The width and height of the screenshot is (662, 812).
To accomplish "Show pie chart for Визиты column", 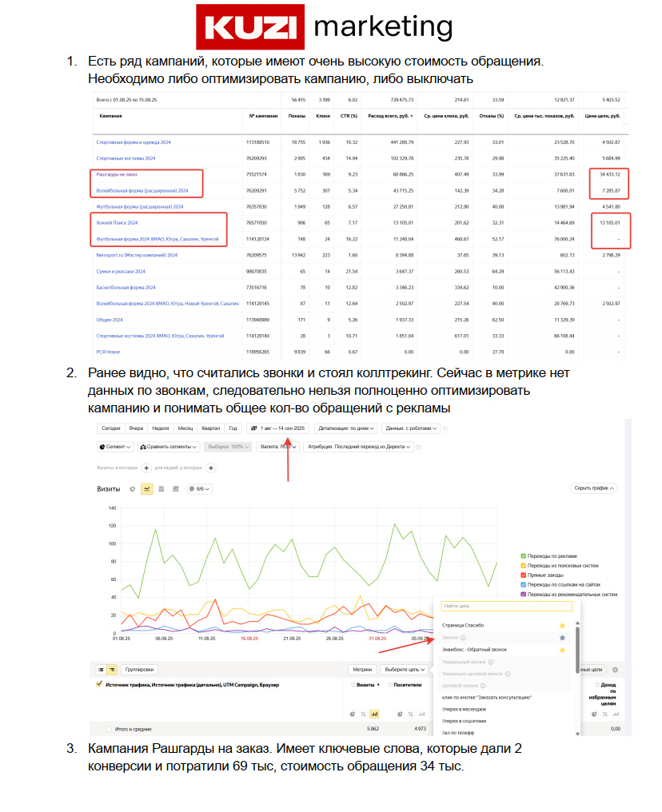I will pos(353,714).
